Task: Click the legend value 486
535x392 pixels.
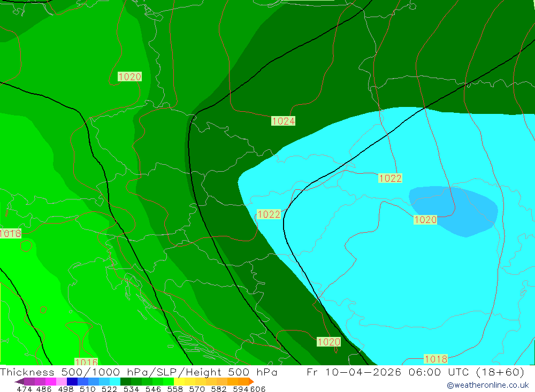Action: coord(44,389)
